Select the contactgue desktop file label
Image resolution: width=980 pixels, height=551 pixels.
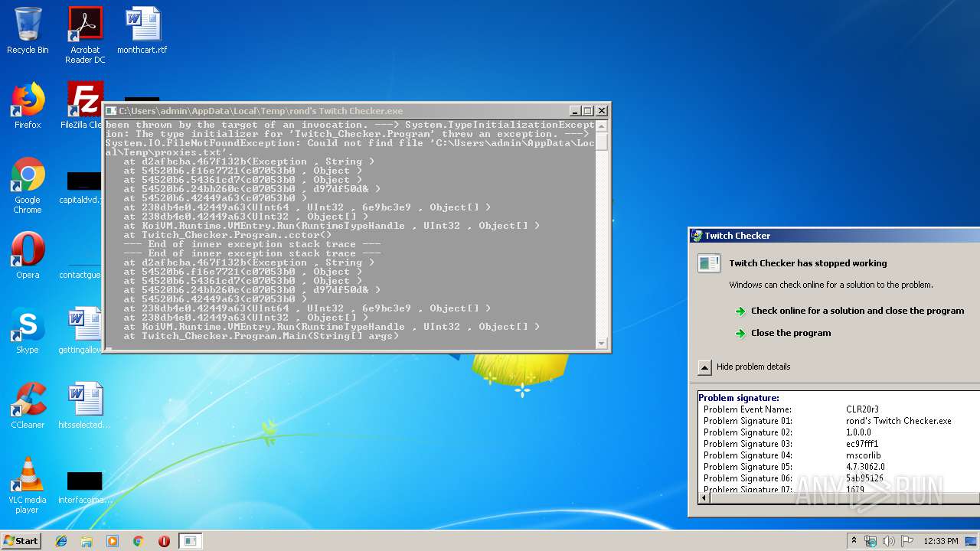(80, 275)
